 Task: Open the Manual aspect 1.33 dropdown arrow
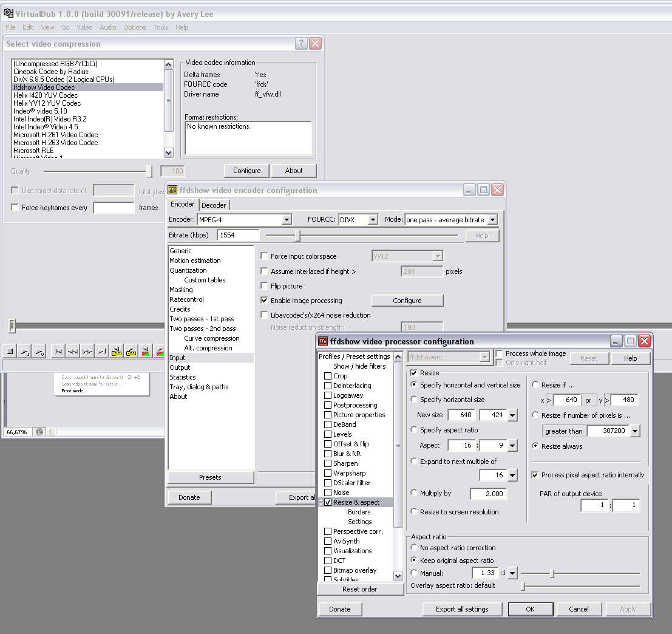click(x=512, y=573)
